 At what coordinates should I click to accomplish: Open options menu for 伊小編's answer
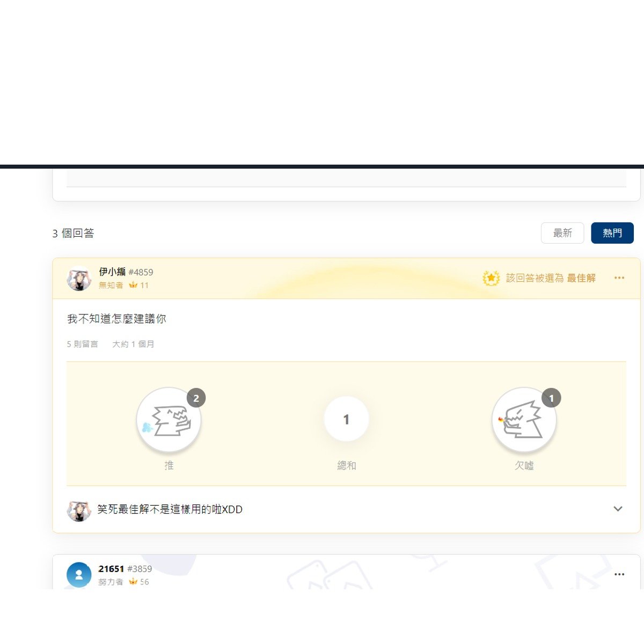click(619, 278)
